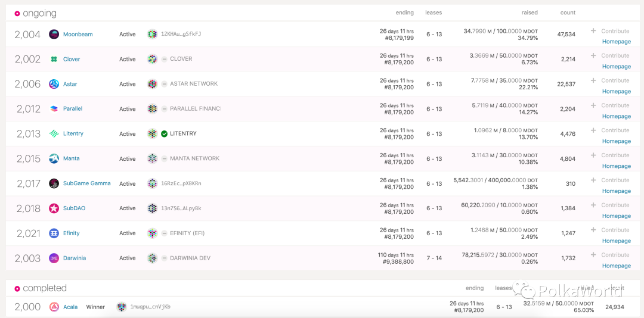Viewport: 644px width, 318px height.
Task: Click identicon next to DARWINIA DEV account
Action: point(153,258)
